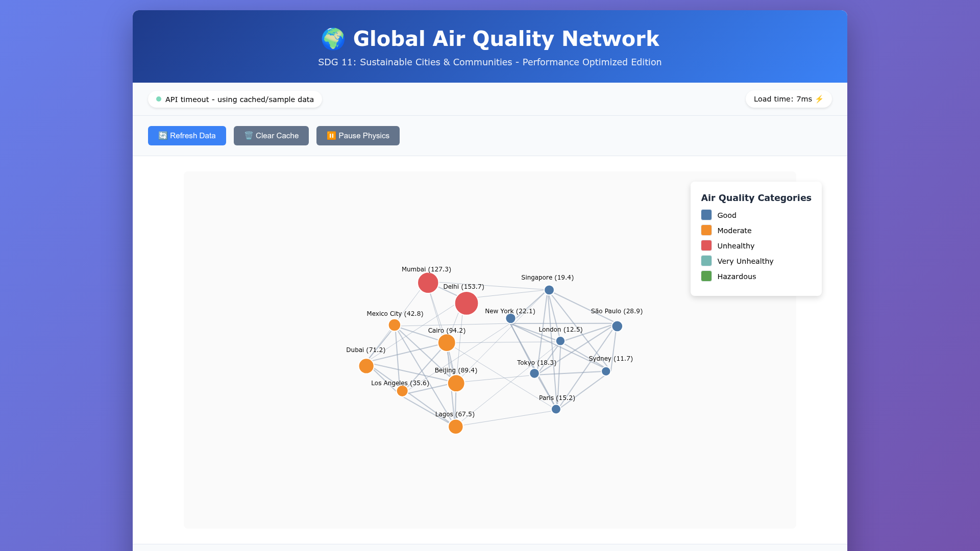The width and height of the screenshot is (980, 551).
Task: Select the Mexico City (42.8) node
Action: (395, 325)
